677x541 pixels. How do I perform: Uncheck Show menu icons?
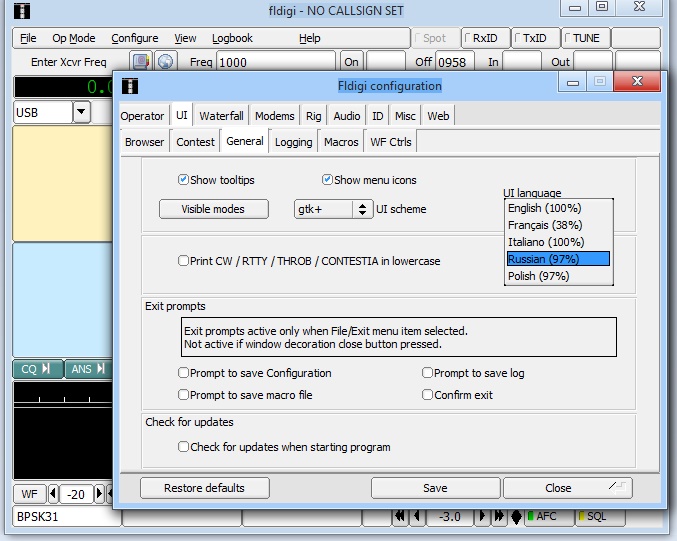pos(327,180)
